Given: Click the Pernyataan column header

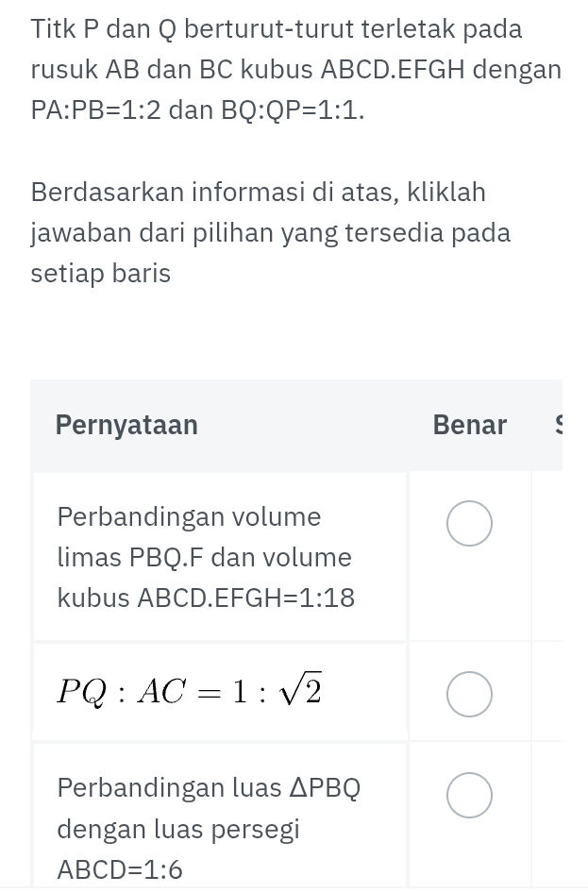Looking at the screenshot, I should [x=126, y=425].
